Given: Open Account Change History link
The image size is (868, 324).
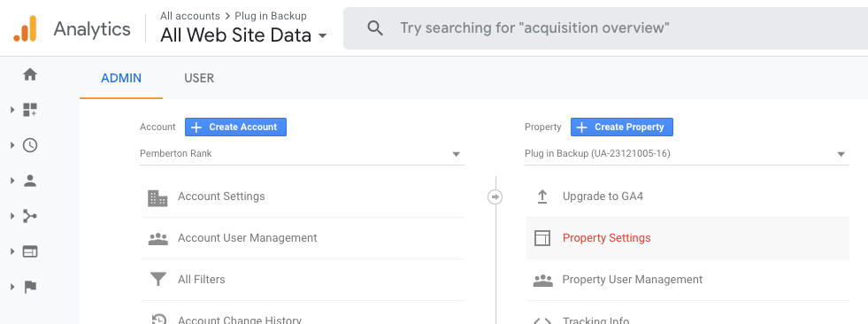Looking at the screenshot, I should (x=240, y=320).
